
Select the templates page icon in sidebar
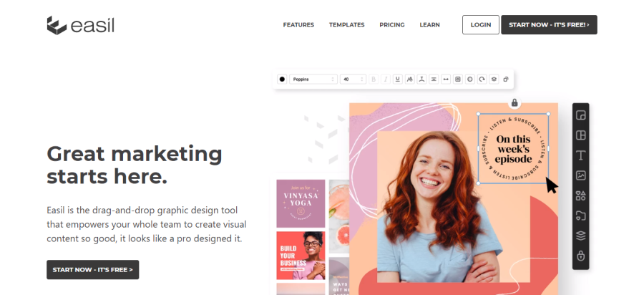coord(581,115)
